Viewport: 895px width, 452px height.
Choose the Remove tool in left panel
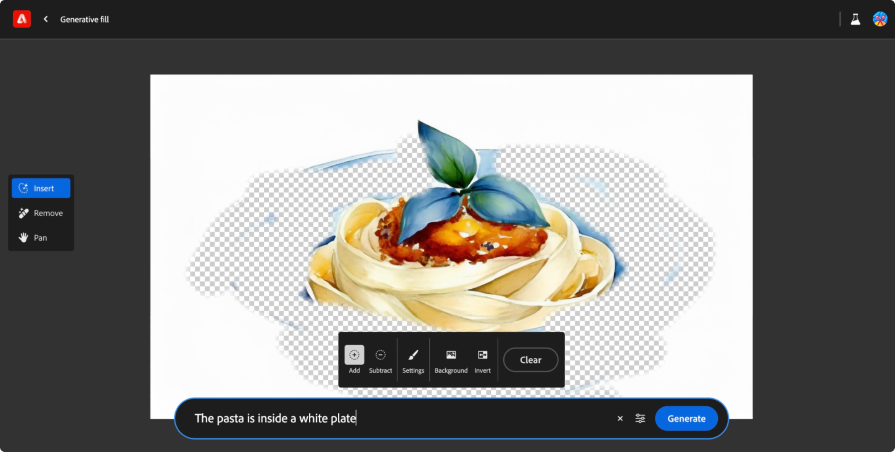pyautogui.click(x=41, y=213)
